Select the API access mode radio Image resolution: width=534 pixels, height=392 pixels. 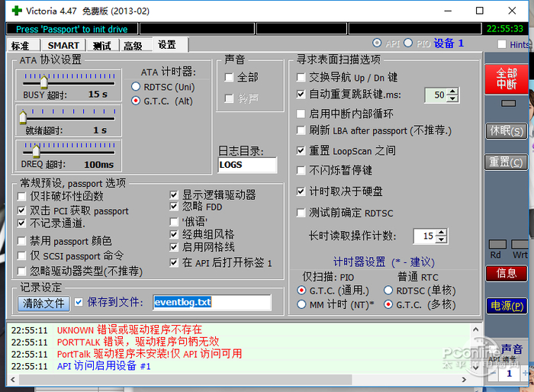[x=377, y=43]
